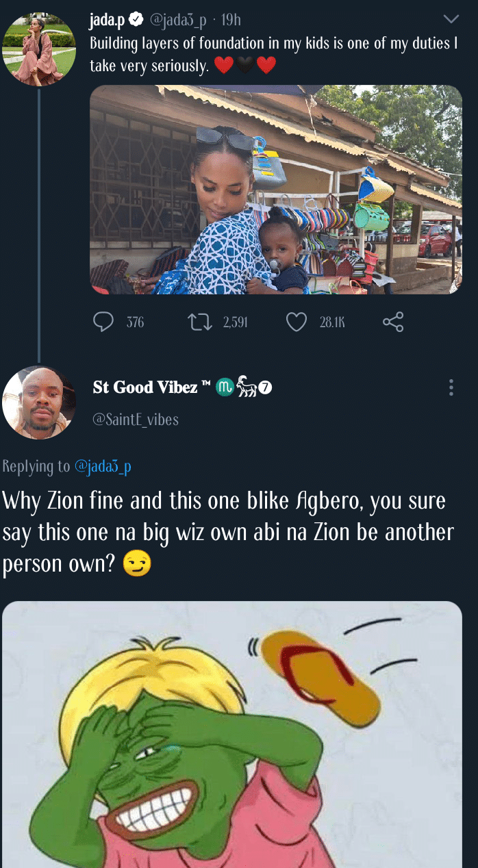
Task: Click the 'Building layers of foundation' tweet text
Action: pos(274,54)
